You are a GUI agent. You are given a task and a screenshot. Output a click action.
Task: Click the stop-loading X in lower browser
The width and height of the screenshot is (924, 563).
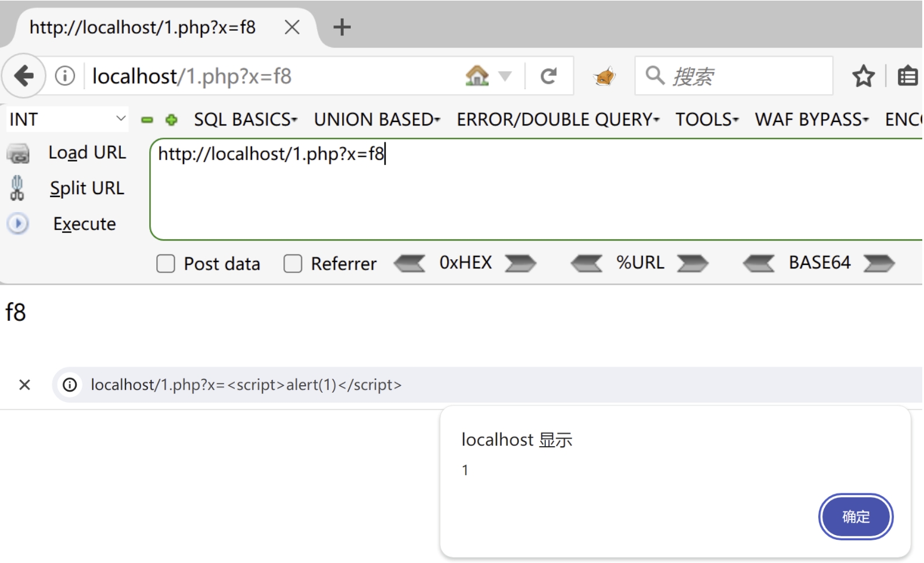click(x=24, y=385)
